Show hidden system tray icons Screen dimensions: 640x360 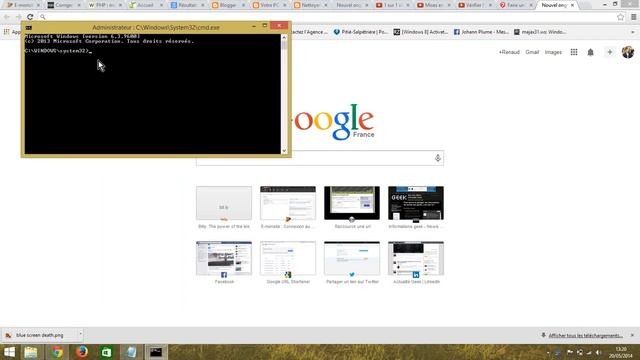pyautogui.click(x=548, y=352)
